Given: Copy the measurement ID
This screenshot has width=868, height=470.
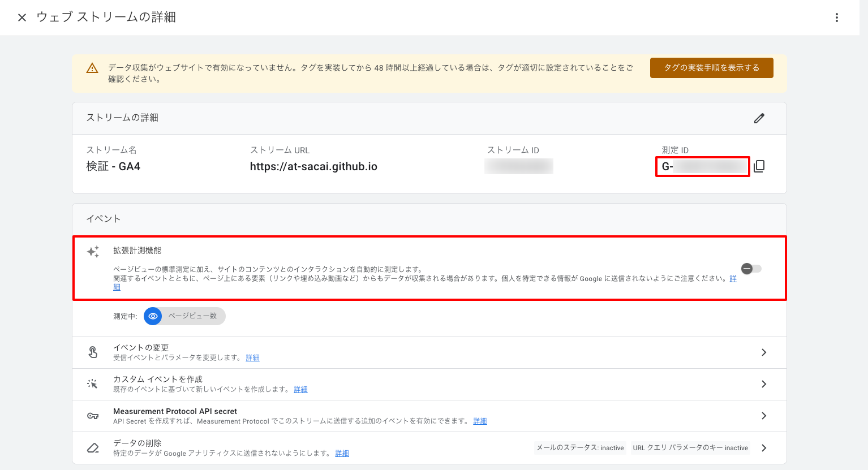Looking at the screenshot, I should click(x=759, y=166).
